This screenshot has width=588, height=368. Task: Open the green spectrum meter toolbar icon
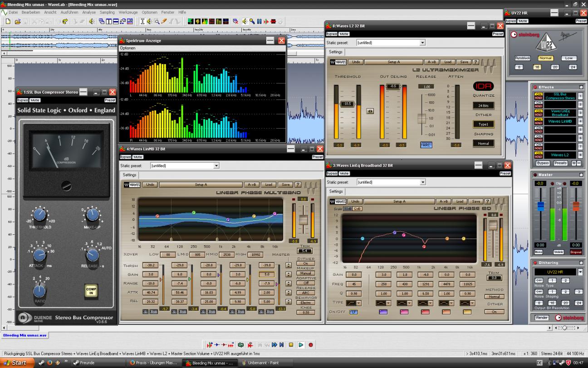(x=205, y=21)
